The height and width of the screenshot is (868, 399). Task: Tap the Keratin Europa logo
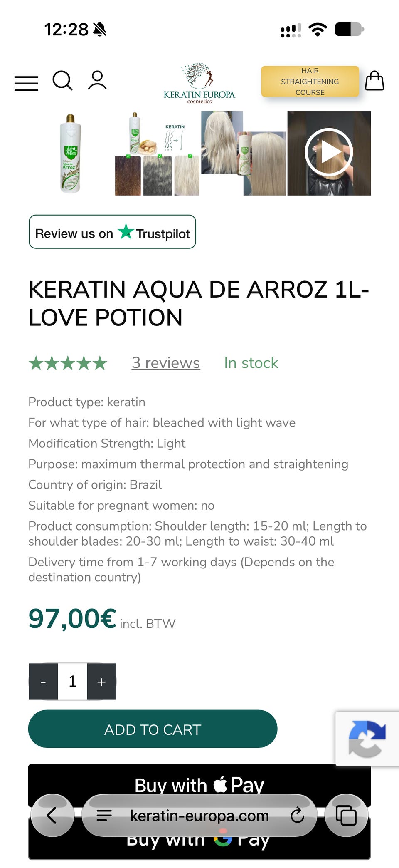pos(199,83)
